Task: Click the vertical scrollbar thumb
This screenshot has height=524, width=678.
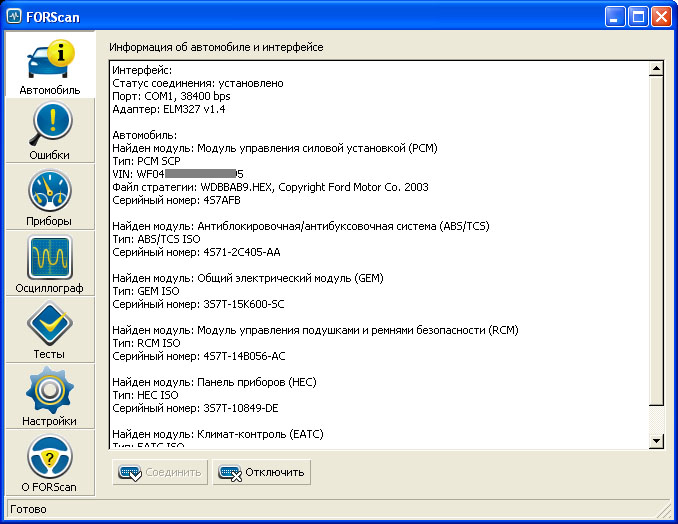Action: [x=657, y=240]
